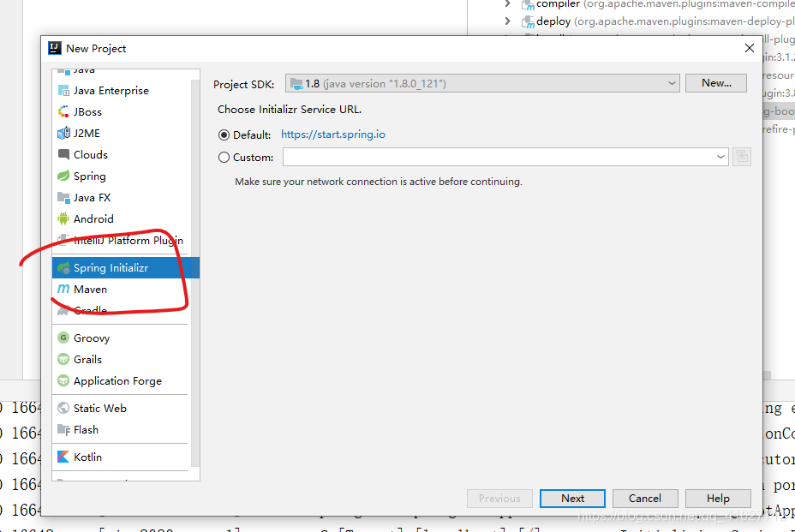Click the Grails icon
The height and width of the screenshot is (532, 795).
[63, 360]
